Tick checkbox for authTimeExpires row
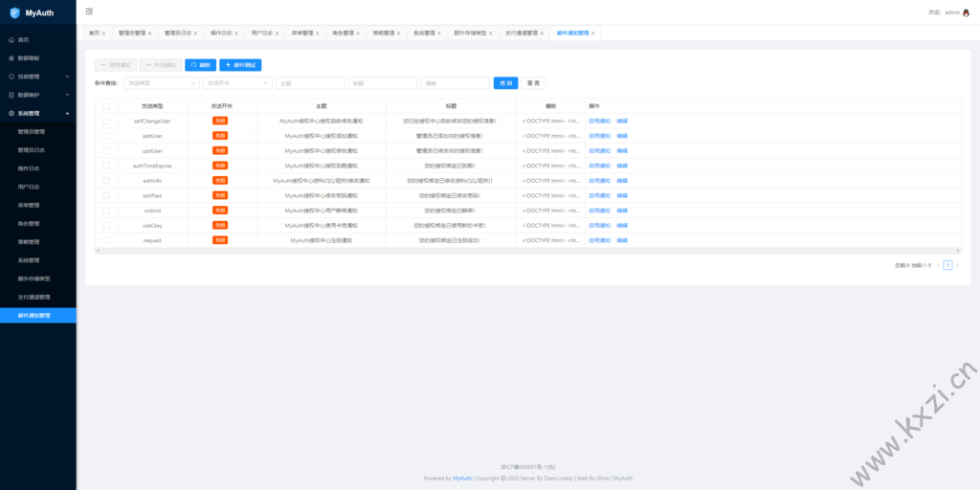This screenshot has height=490, width=980. coord(106,166)
